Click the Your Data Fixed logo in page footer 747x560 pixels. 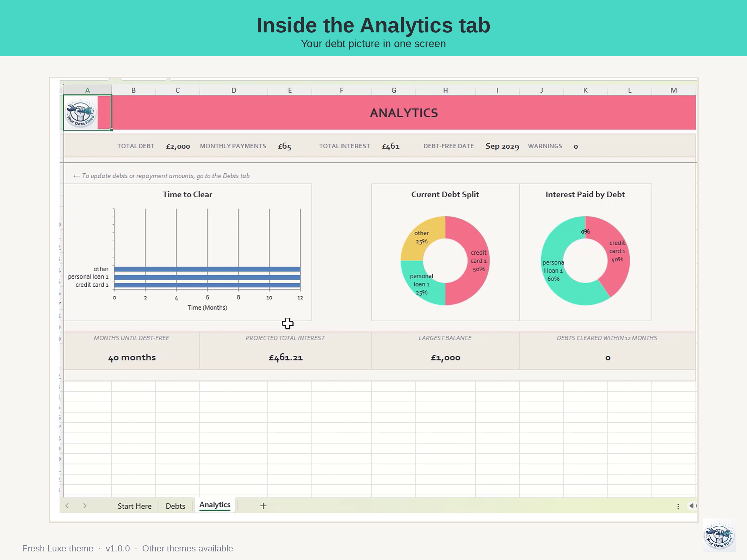(x=719, y=535)
